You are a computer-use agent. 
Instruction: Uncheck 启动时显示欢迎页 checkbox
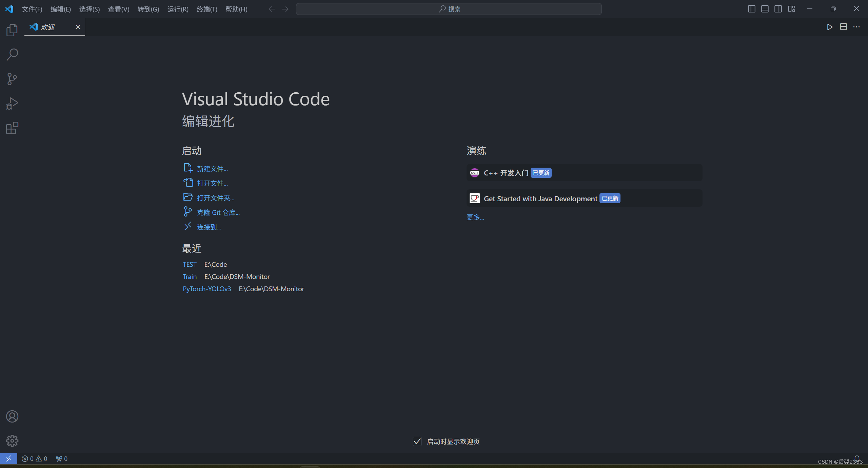coord(417,441)
